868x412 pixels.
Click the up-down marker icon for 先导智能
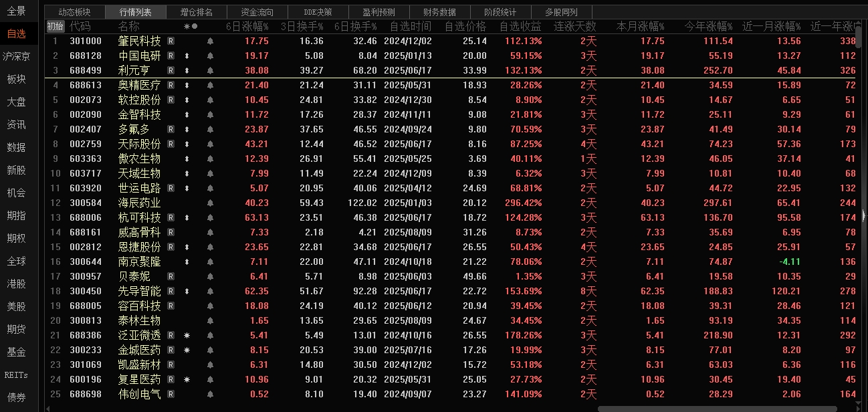pos(187,291)
